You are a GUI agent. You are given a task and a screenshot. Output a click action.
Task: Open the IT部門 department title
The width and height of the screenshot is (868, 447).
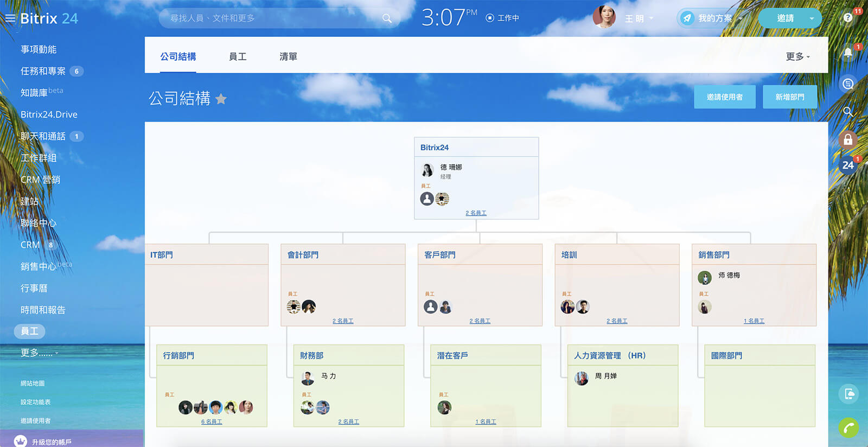pyautogui.click(x=162, y=254)
